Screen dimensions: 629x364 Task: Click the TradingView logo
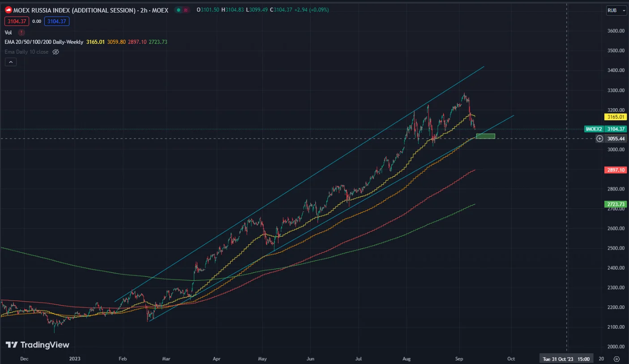[38, 345]
